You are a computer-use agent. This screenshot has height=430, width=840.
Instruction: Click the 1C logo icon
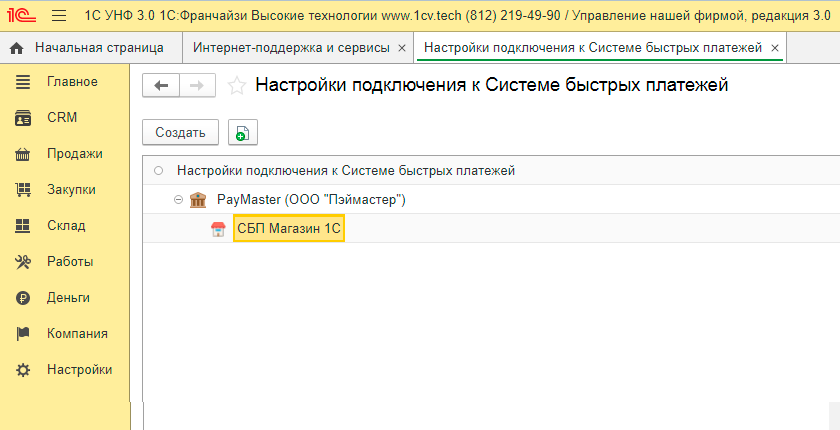click(21, 16)
